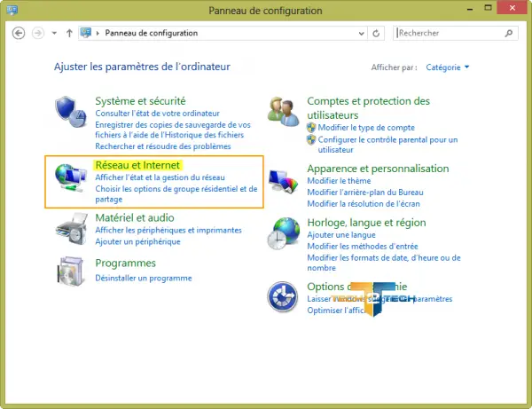Viewport: 532px width, 409px height.
Task: Open Horloge, langue et région category
Action: click(x=366, y=223)
